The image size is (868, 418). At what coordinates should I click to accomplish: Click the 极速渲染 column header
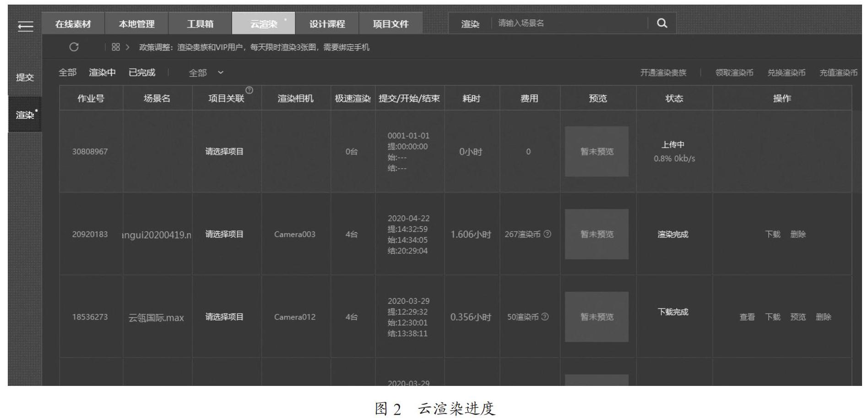[x=353, y=98]
